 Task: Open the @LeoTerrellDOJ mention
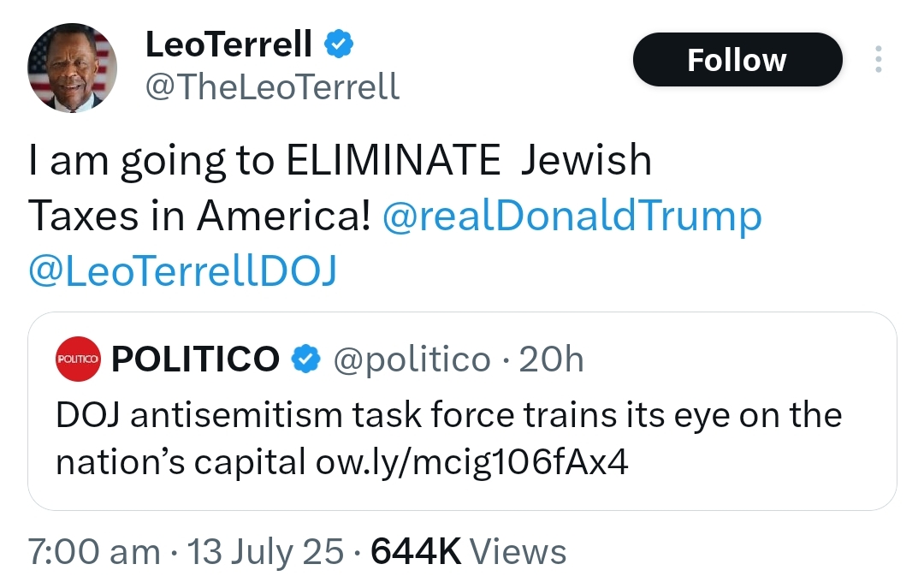(183, 272)
